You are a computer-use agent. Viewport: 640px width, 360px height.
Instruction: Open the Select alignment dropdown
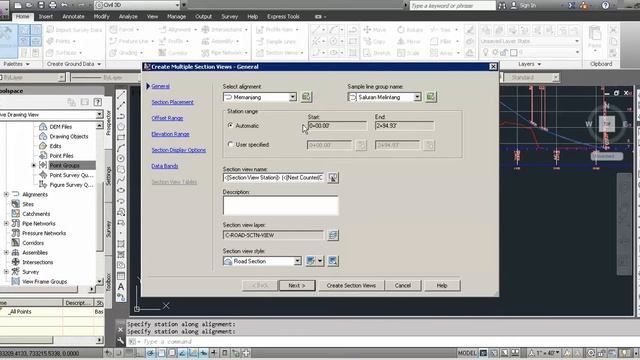pos(293,97)
